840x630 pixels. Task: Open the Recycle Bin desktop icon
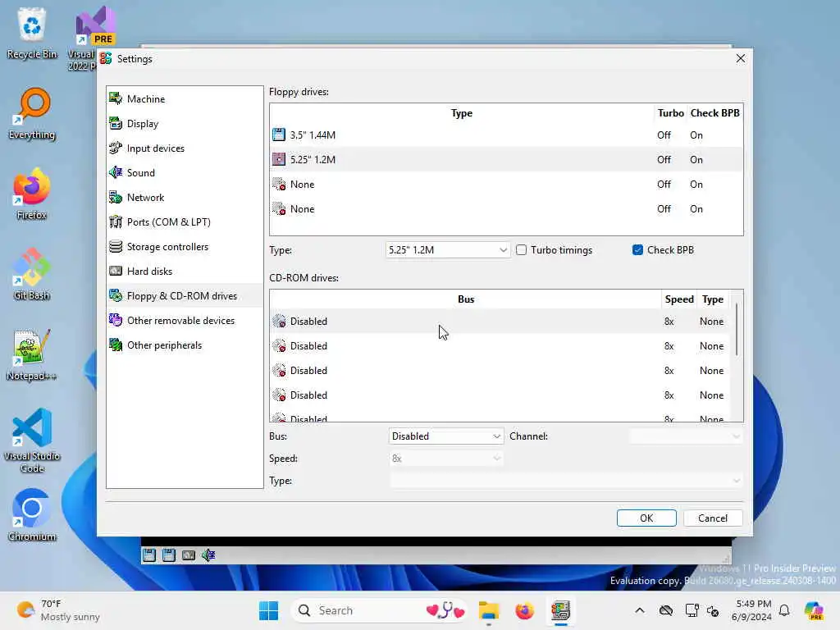tap(32, 33)
